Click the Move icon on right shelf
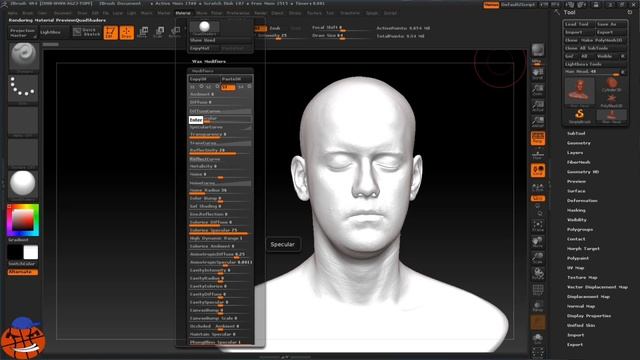Viewport: 640px width, 360px height. pos(538,242)
